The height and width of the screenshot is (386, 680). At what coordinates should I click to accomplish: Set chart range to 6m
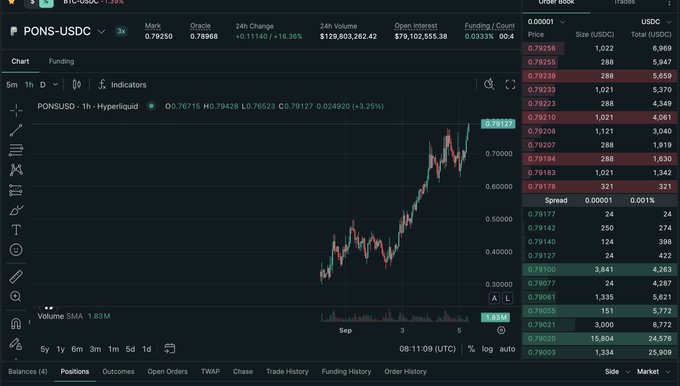[x=77, y=349]
